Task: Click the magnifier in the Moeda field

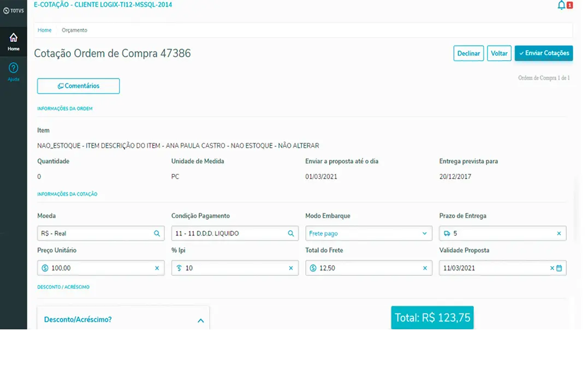Action: click(157, 233)
